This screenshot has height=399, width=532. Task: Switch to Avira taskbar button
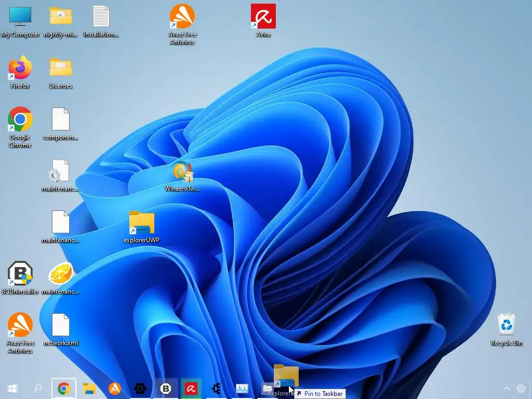point(191,389)
